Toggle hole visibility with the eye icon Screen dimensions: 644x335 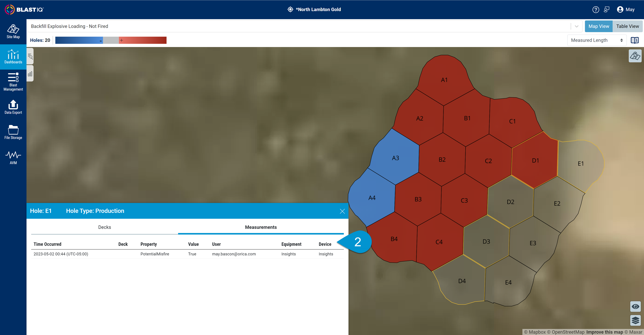click(x=636, y=306)
